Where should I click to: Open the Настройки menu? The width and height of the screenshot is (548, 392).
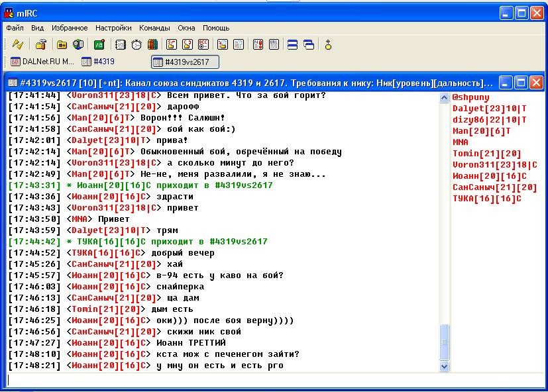[113, 28]
